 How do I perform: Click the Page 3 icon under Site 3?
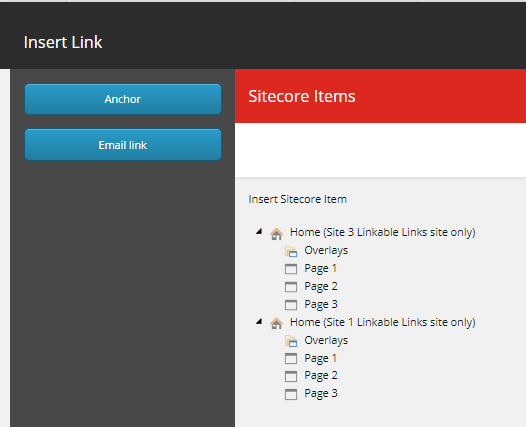(291, 305)
